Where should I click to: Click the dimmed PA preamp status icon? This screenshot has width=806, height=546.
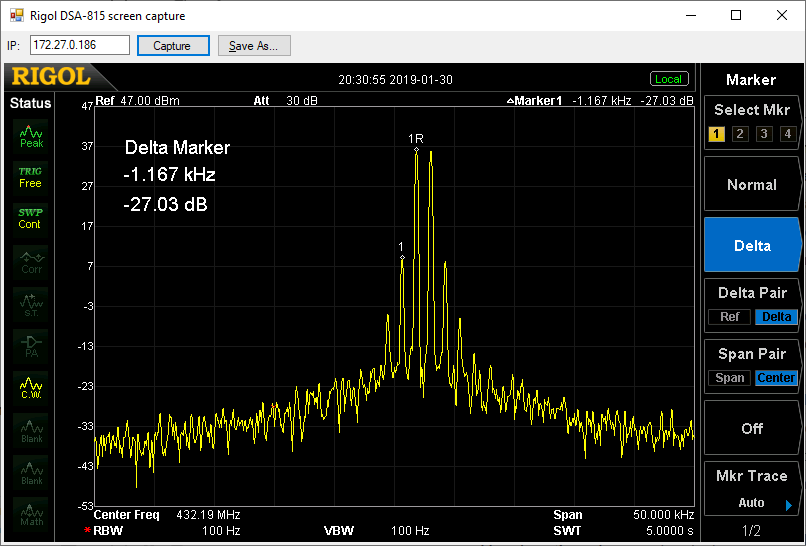point(31,346)
